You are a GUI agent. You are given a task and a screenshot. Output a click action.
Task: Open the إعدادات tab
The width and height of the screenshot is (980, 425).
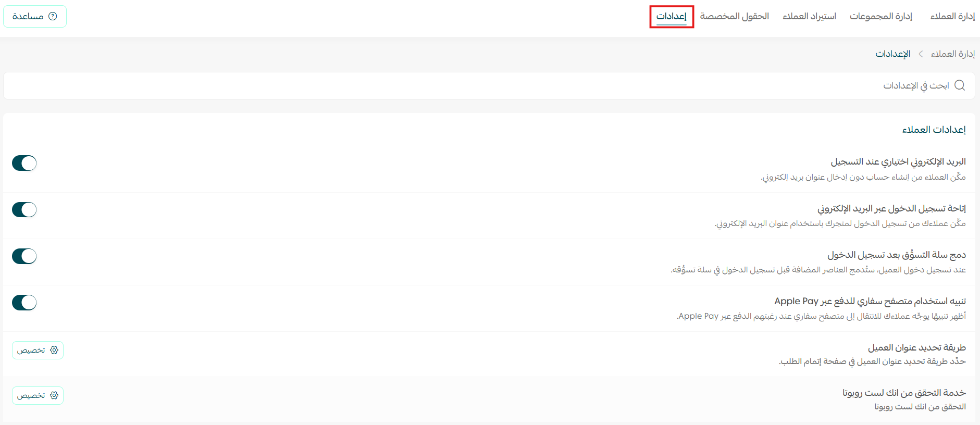tap(671, 17)
